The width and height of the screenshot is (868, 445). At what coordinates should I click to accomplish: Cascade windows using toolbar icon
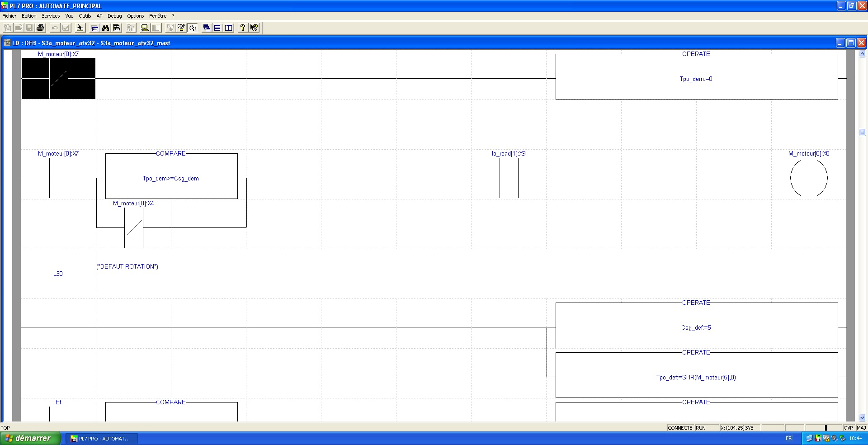207,28
